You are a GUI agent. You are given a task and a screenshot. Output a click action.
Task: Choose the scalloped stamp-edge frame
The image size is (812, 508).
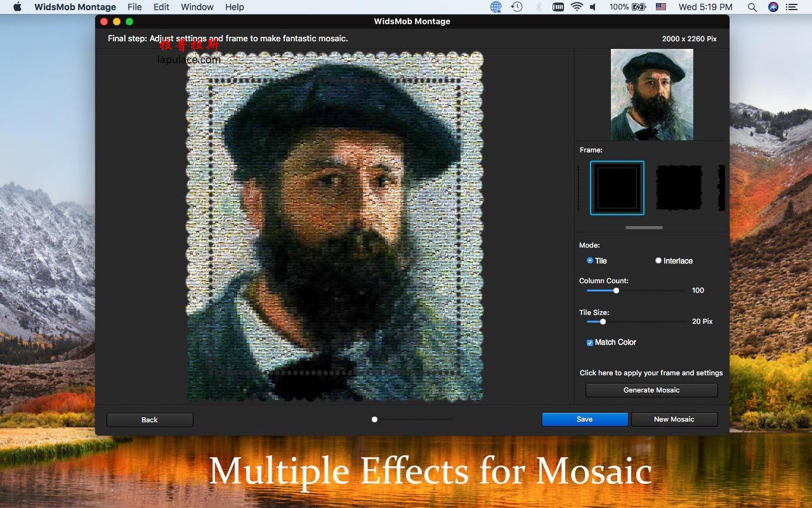click(x=679, y=188)
